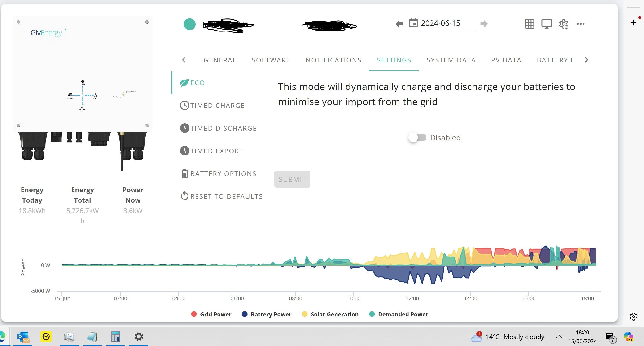
Task: Click the calendar icon beside the date
Action: coord(413,23)
